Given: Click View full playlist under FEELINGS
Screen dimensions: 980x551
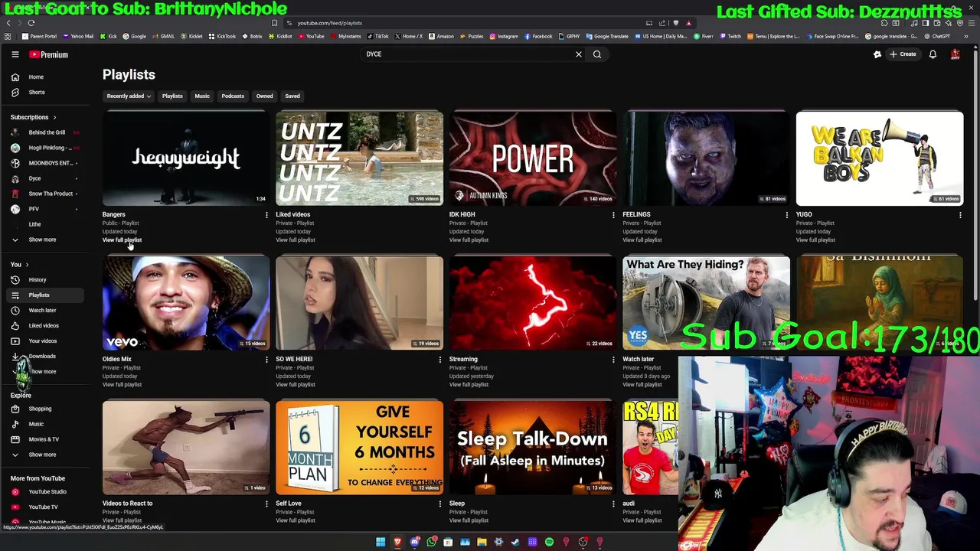Looking at the screenshot, I should 642,240.
